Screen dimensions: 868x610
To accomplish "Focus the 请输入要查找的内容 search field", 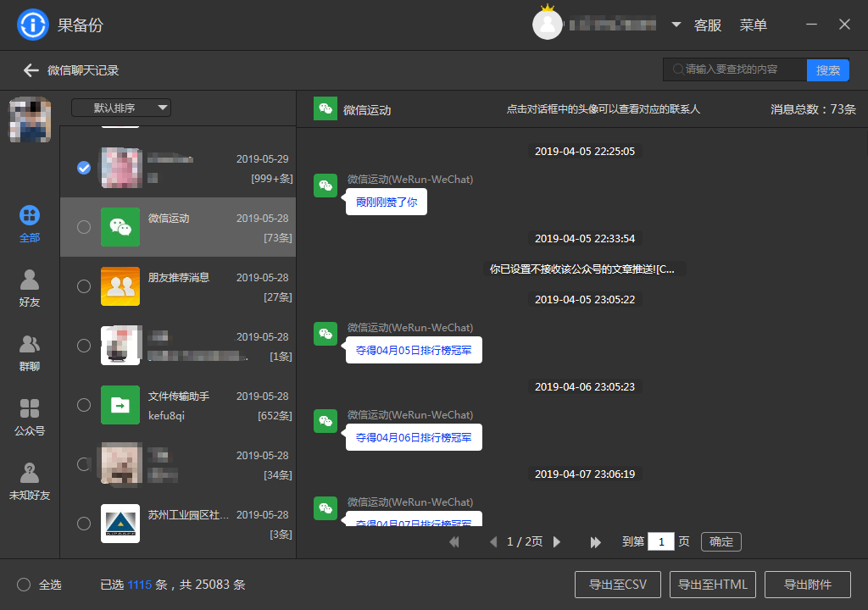I will (735, 69).
